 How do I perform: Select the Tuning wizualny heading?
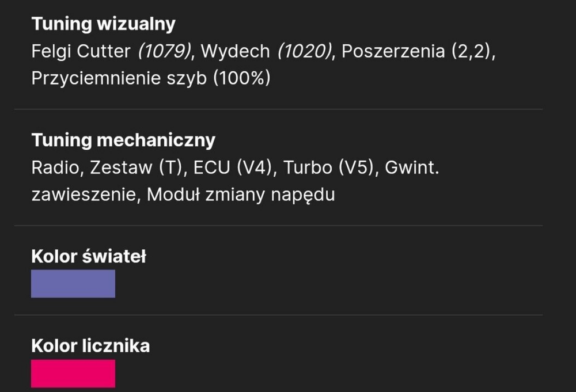pos(104,24)
